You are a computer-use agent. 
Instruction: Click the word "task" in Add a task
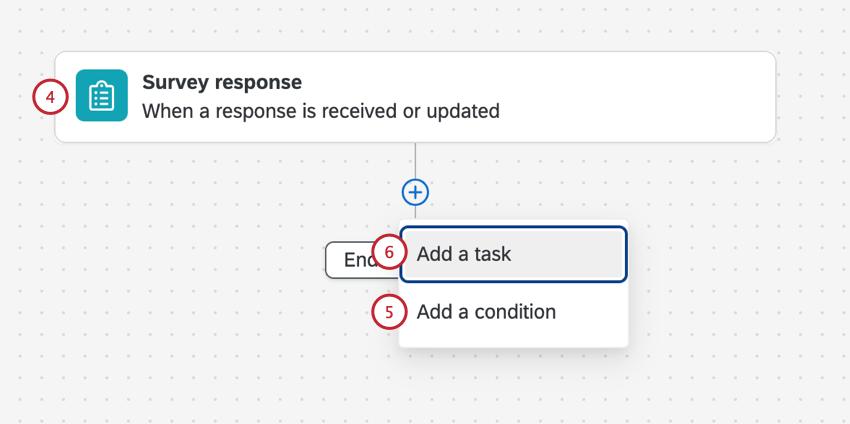click(490, 255)
